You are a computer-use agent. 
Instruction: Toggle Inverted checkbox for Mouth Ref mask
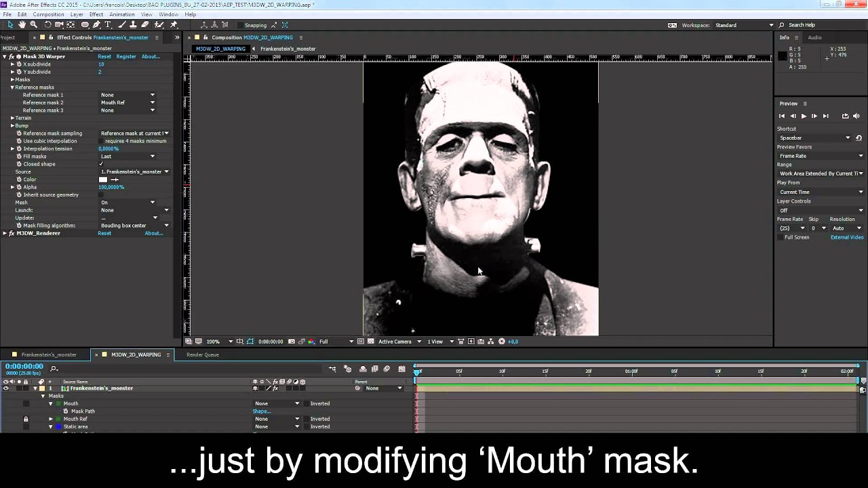[306, 419]
